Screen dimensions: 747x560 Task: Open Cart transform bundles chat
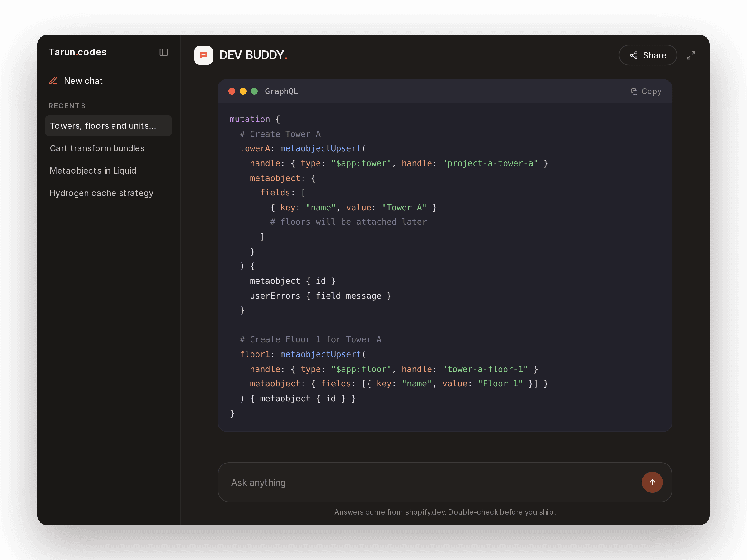click(x=108, y=148)
